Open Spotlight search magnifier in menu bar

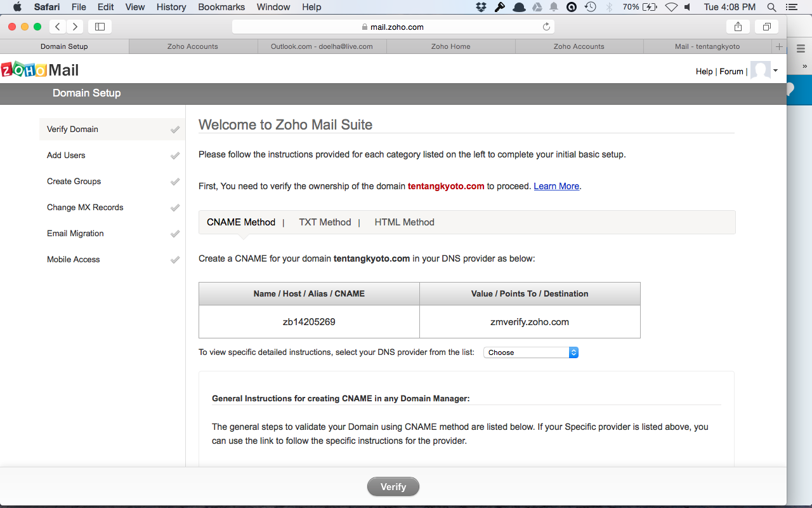click(771, 7)
